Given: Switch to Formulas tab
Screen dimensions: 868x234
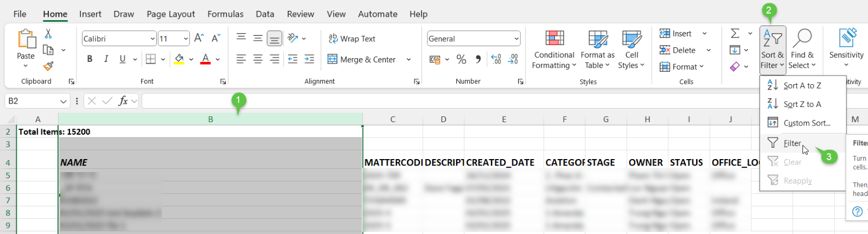Looking at the screenshot, I should coord(226,14).
